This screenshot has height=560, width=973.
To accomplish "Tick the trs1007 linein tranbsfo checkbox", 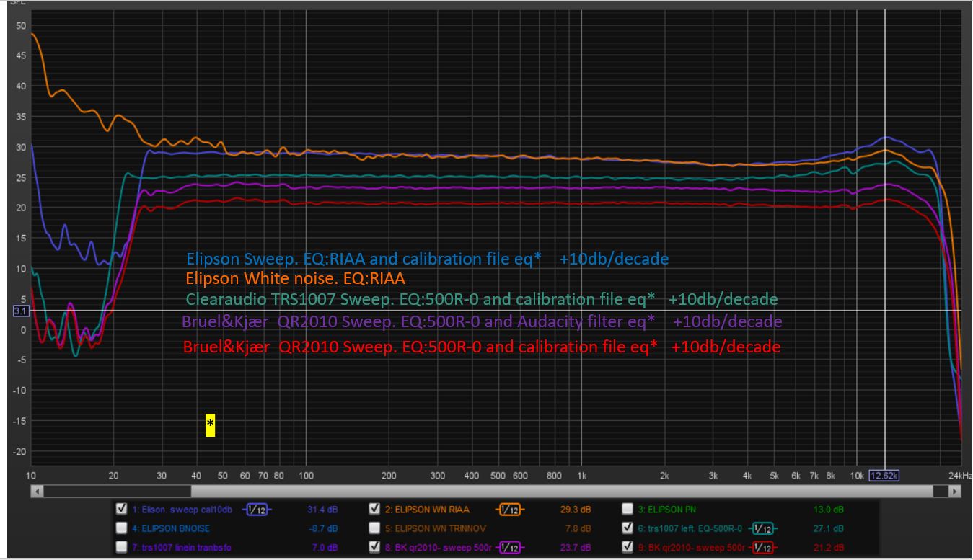I will coord(121,546).
